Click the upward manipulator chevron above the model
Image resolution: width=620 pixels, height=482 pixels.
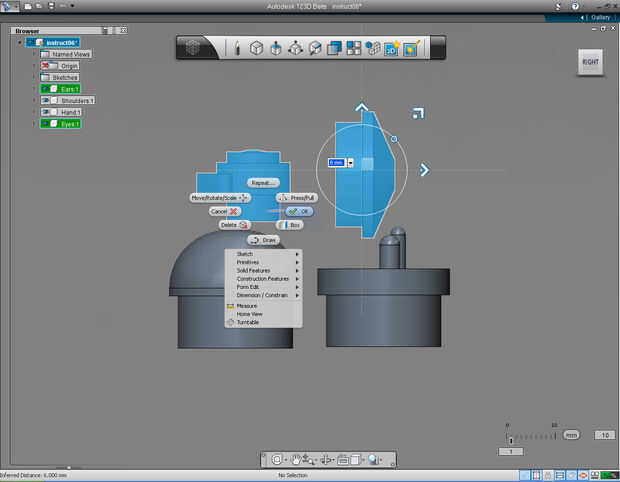[362, 108]
